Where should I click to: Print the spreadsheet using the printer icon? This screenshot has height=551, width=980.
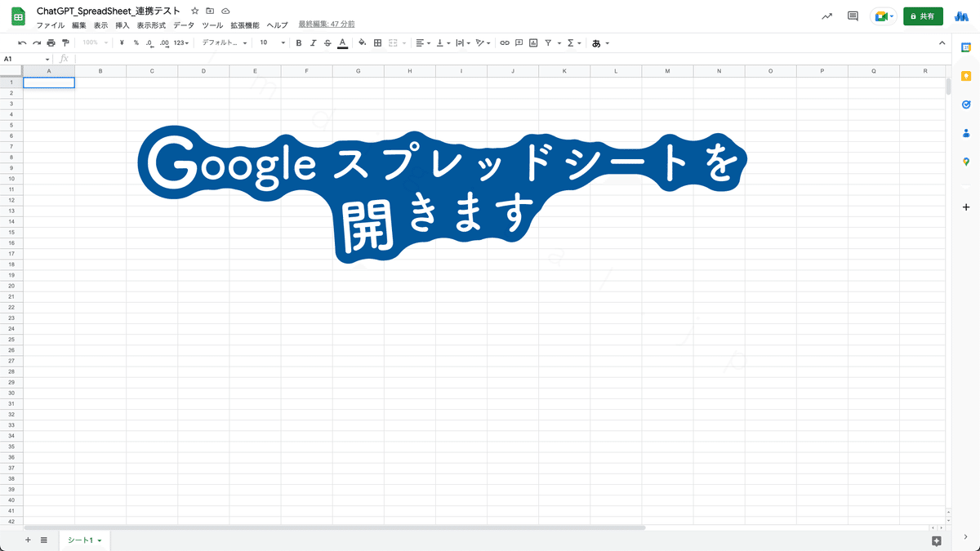coord(51,42)
